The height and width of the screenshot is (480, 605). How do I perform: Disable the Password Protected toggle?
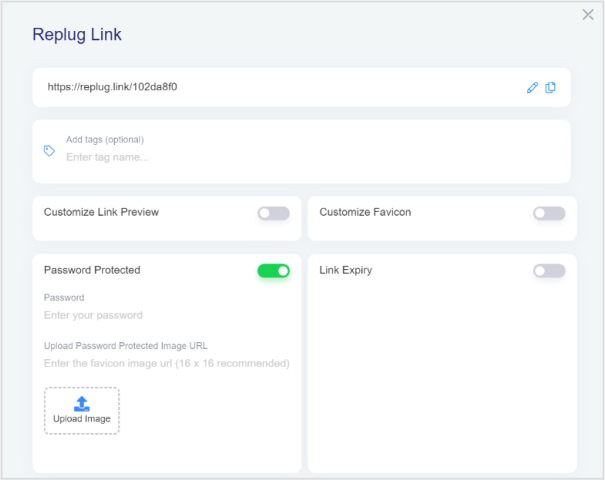[274, 271]
